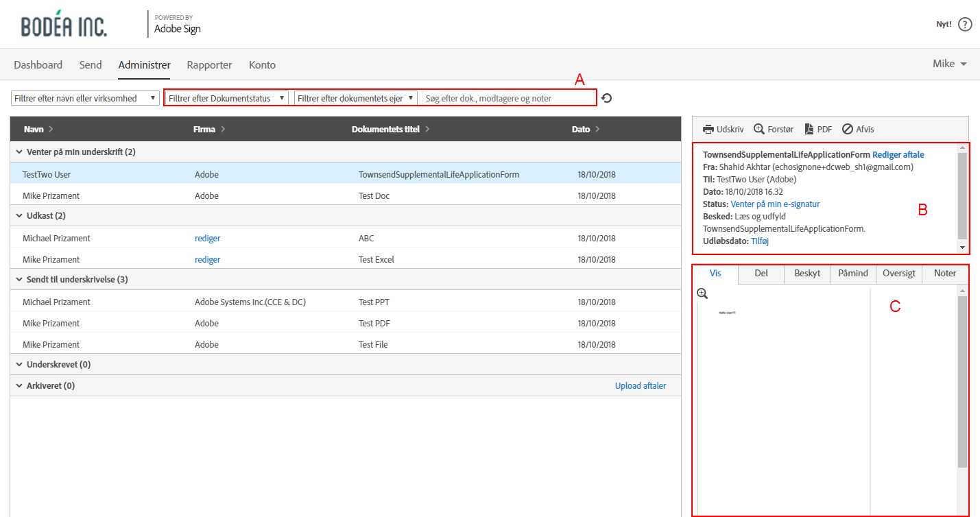Switch to the Oversigt tab

899,274
